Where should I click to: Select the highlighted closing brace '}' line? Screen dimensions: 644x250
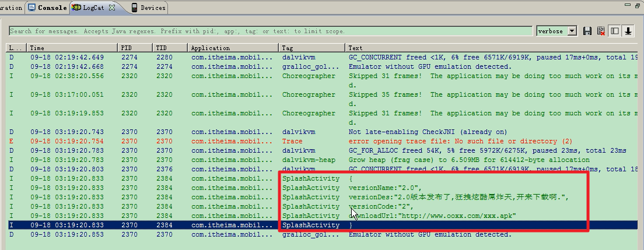[351, 225]
